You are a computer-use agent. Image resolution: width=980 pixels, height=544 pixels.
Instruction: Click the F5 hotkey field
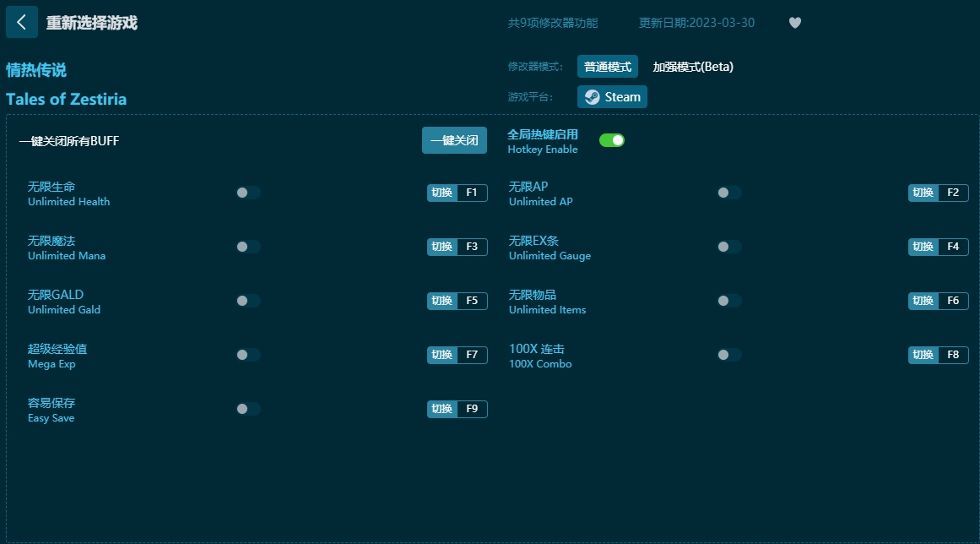(472, 301)
